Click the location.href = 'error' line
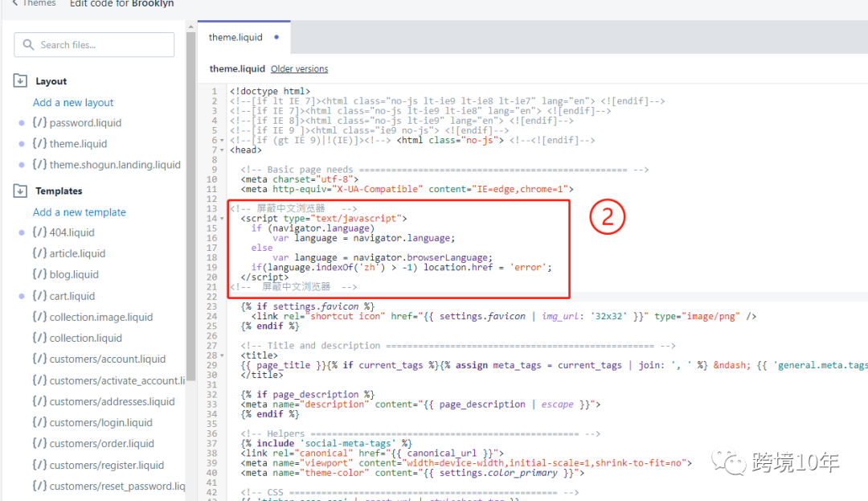Screen dimensions: 868x501 tap(401, 267)
